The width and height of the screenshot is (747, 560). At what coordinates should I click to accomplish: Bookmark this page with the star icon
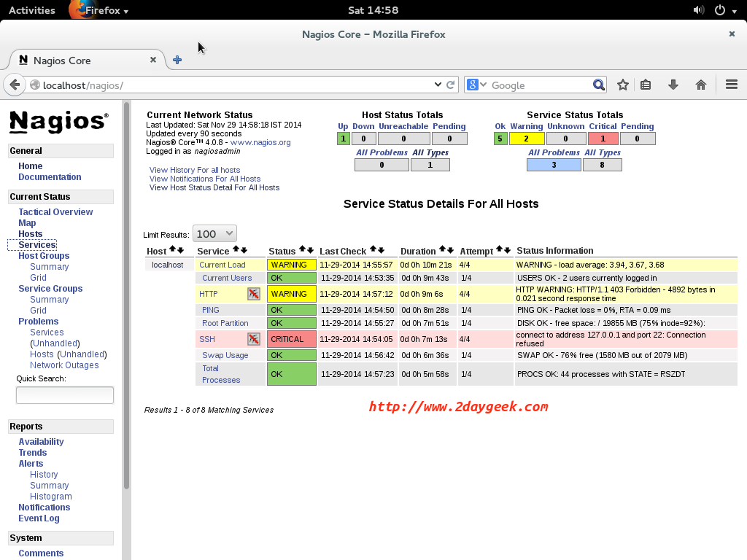point(623,85)
